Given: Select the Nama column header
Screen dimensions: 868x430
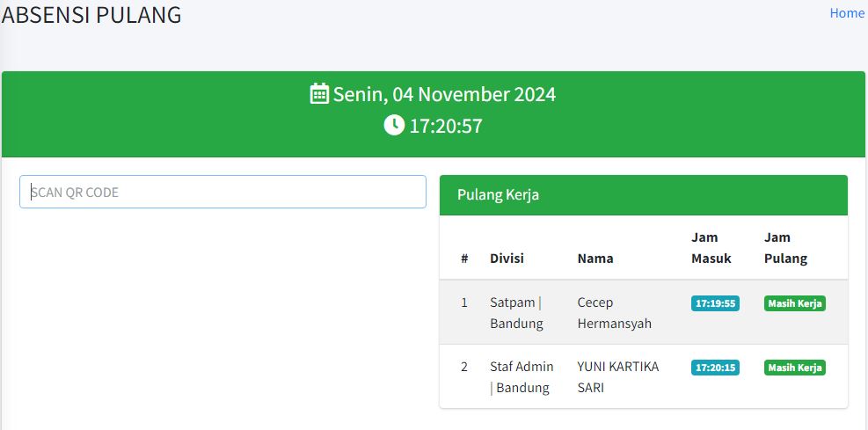Looking at the screenshot, I should [595, 259].
